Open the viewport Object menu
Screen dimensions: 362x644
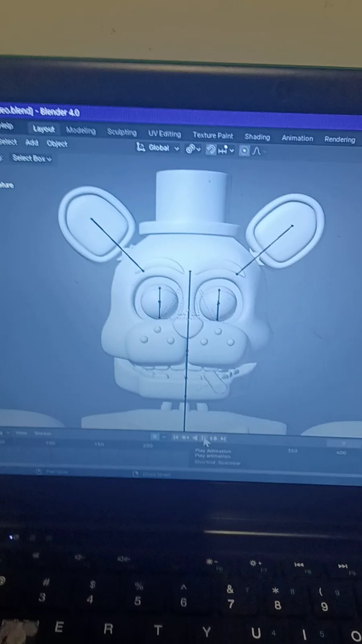click(x=57, y=143)
